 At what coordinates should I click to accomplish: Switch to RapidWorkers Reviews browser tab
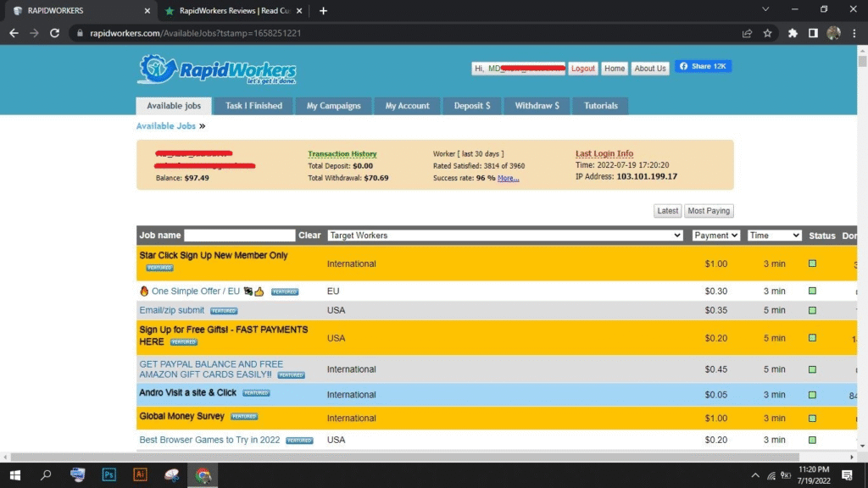[233, 10]
